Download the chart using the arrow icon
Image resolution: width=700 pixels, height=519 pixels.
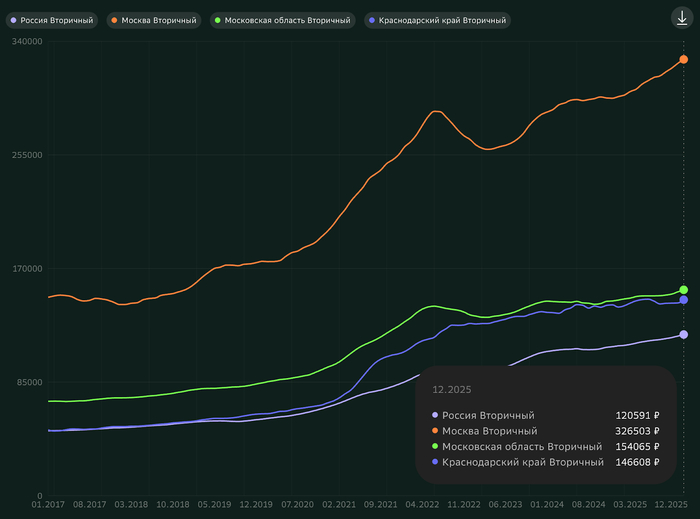[680, 17]
